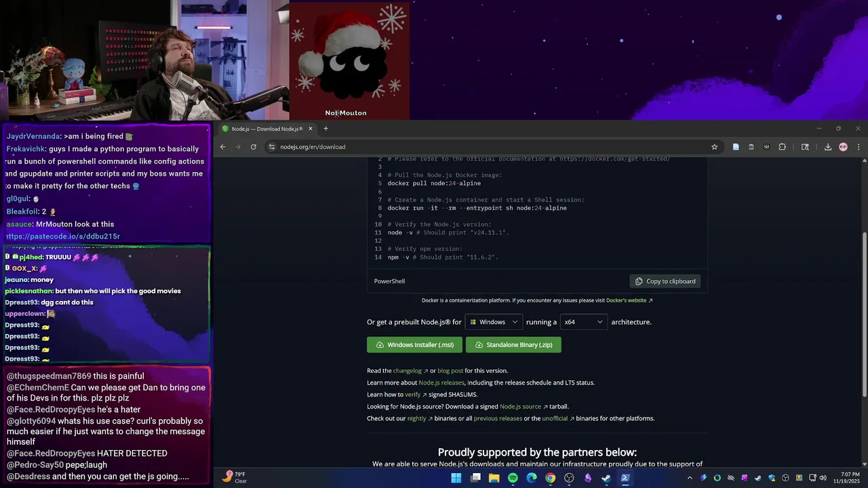
Task: Click the @thugspeedman7869 chat message
Action: (75, 376)
